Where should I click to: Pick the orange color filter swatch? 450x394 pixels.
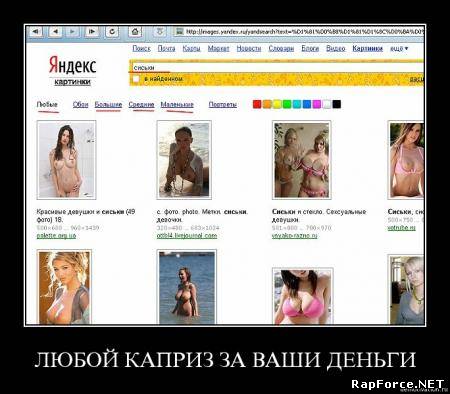coord(267,104)
